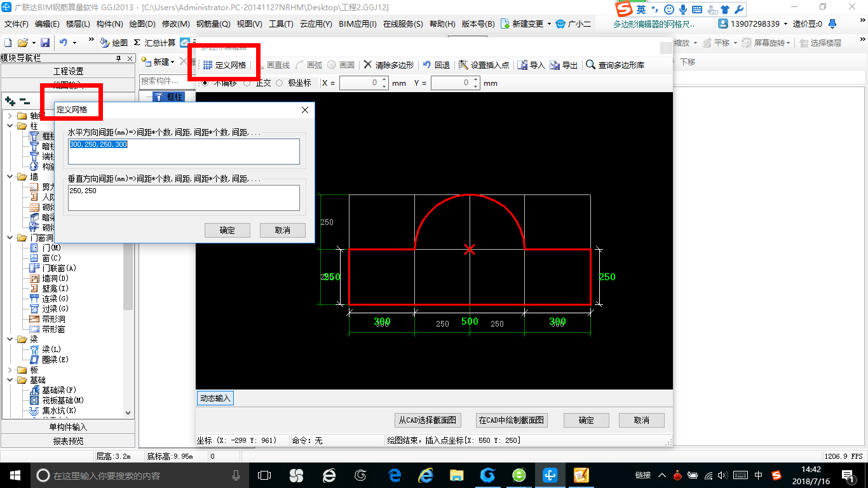Collapse the 墙 wall tree node

coord(10,177)
